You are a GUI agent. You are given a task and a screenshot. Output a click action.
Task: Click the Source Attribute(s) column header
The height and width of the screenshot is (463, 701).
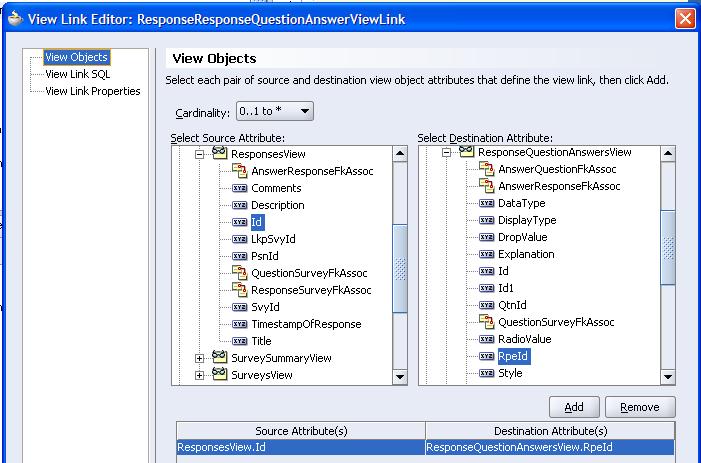(x=301, y=431)
